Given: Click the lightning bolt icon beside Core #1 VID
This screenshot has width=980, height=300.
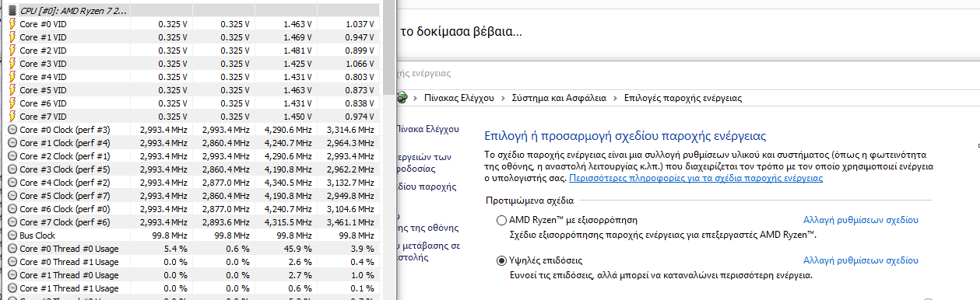Looking at the screenshot, I should [x=12, y=37].
